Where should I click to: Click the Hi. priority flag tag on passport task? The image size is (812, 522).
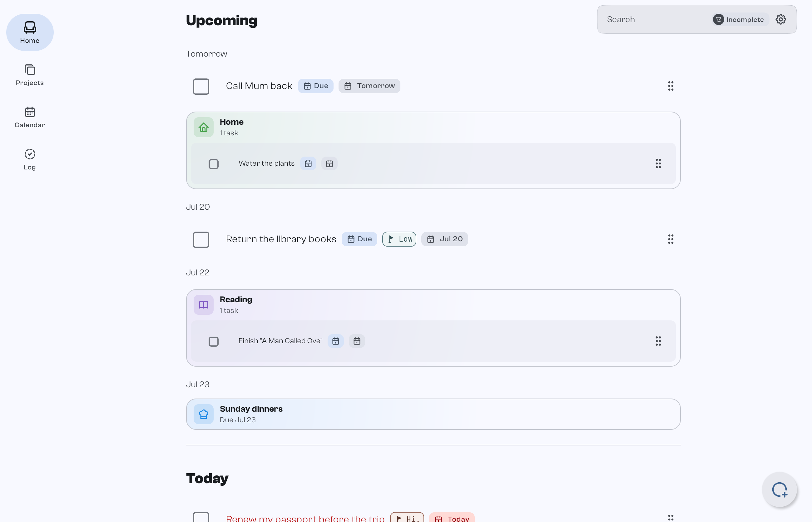coord(407,517)
